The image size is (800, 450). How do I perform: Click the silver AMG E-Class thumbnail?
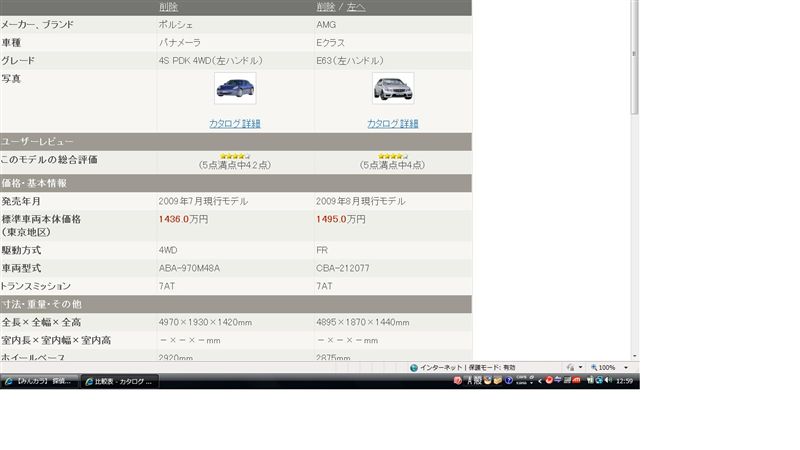393,88
